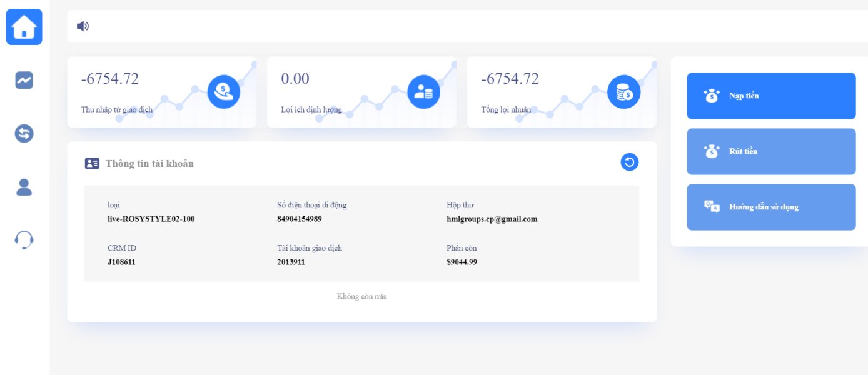Viewport: 868px width, 375px height.
Task: Open the chart trends icon in sidebar
Action: point(24,80)
